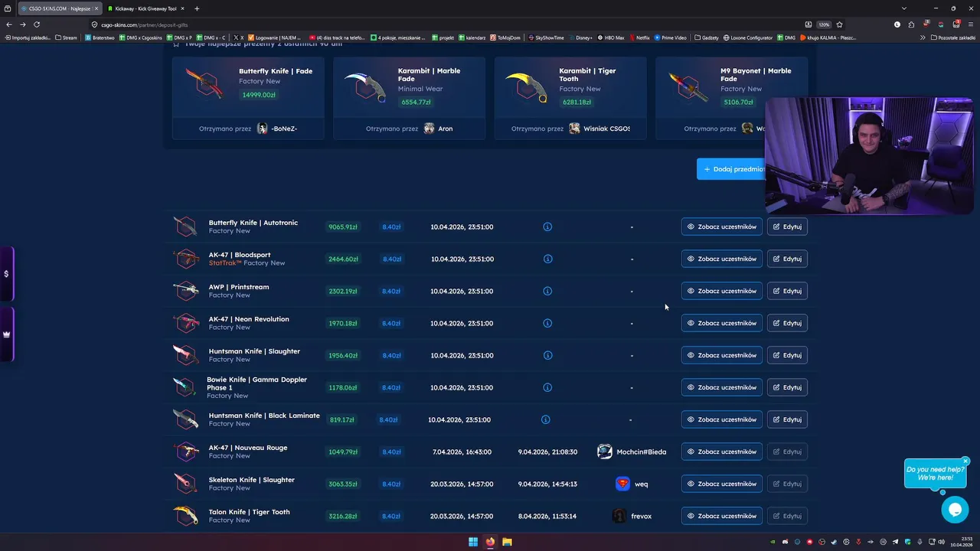Click the Talon Knife Tiger Tooth thumbnail
The width and height of the screenshot is (980, 551).
tap(185, 516)
